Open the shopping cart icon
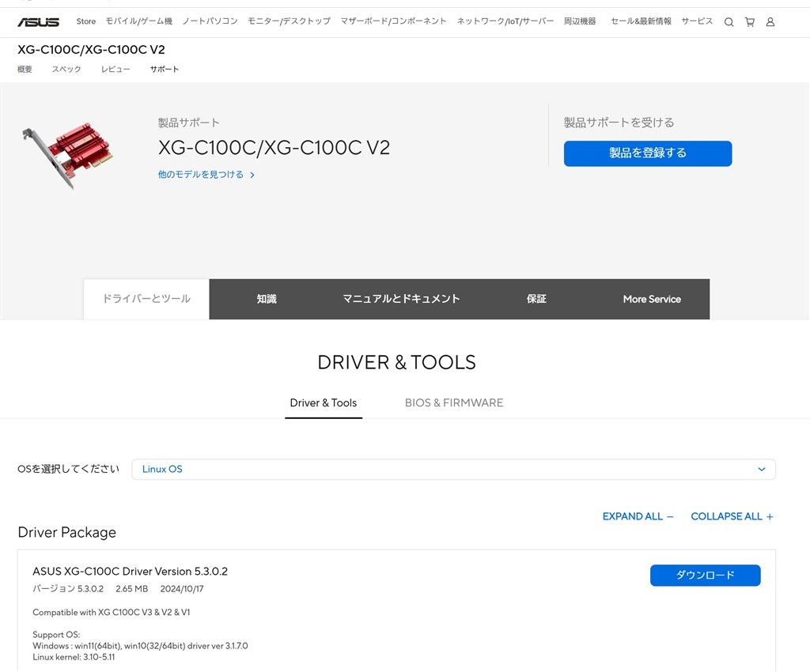This screenshot has height=672, width=810. pos(750,21)
